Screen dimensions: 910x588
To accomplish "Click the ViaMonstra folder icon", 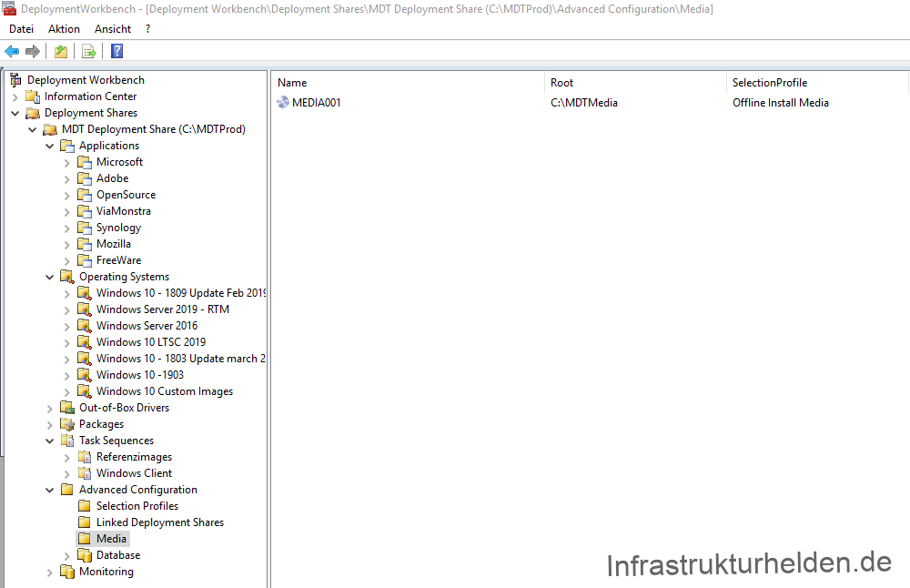I will [x=85, y=211].
